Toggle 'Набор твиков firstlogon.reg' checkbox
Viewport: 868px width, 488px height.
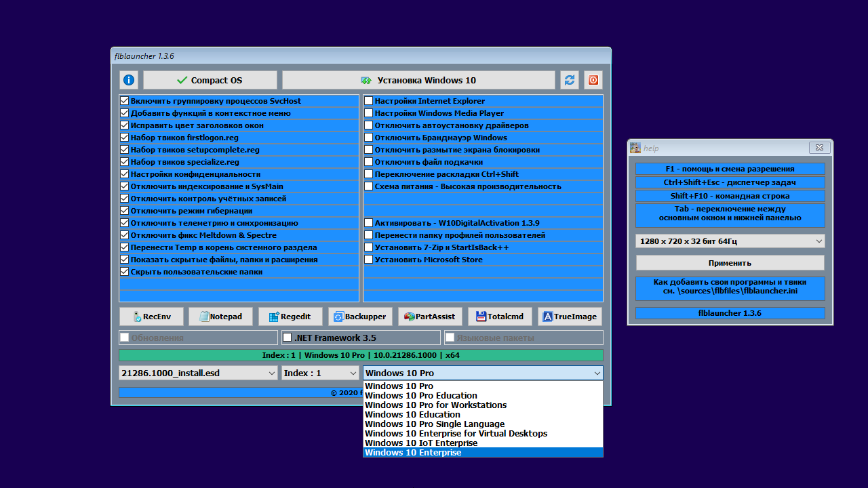124,138
